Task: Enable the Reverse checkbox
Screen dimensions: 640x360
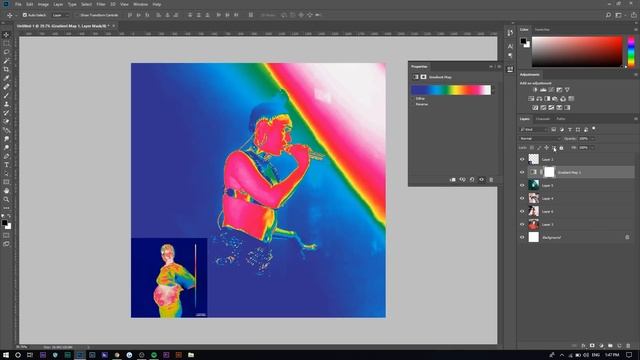Action: tap(413, 104)
